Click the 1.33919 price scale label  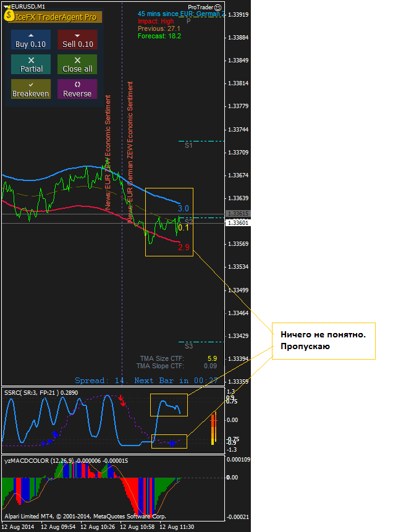point(239,15)
